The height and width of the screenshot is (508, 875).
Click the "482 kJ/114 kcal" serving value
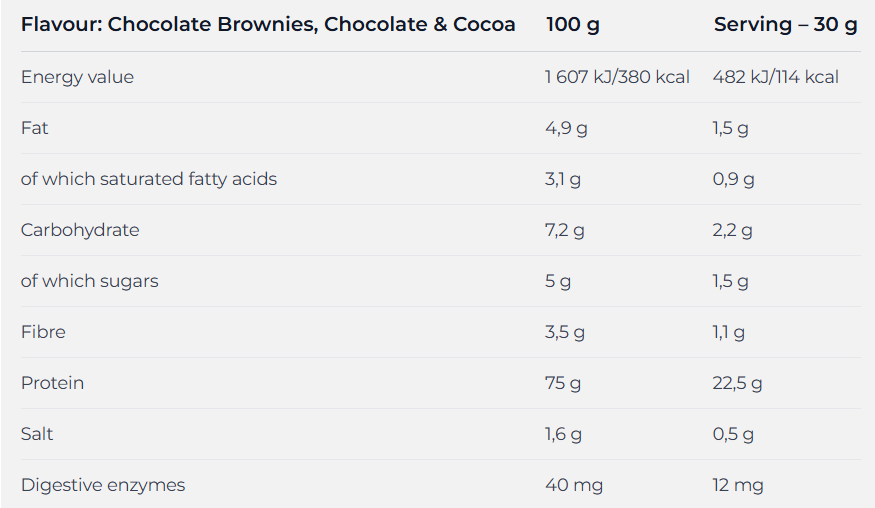click(x=775, y=77)
